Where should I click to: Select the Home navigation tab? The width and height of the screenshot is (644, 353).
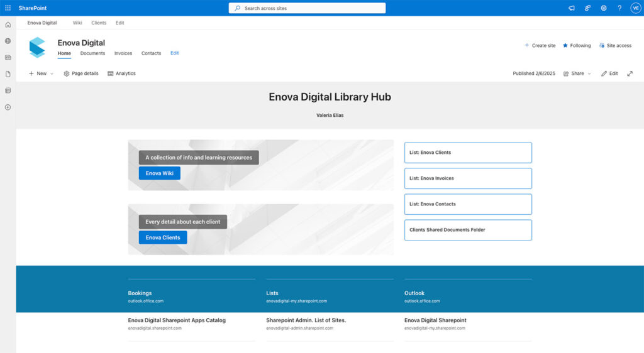click(64, 53)
